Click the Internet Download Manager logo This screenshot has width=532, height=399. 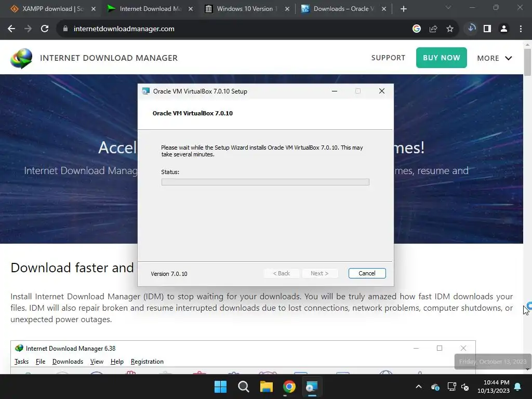pyautogui.click(x=21, y=58)
